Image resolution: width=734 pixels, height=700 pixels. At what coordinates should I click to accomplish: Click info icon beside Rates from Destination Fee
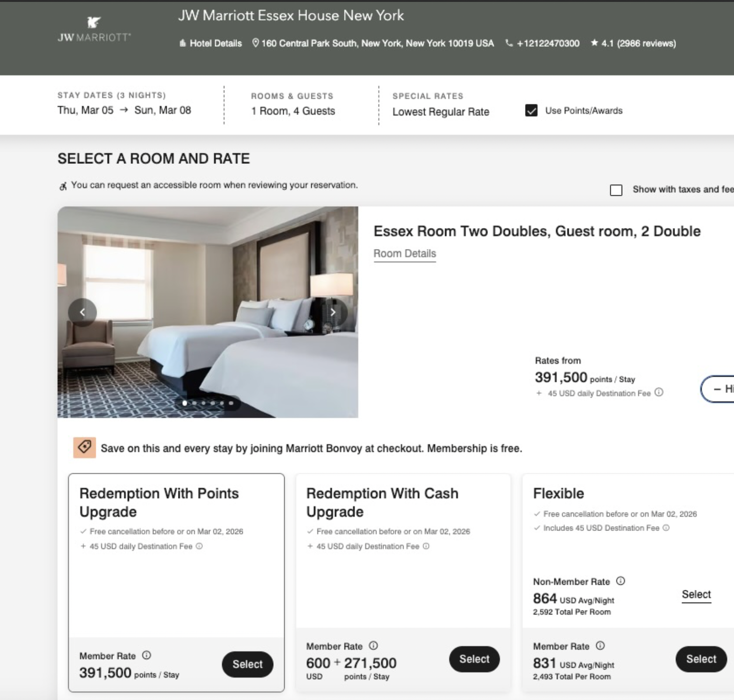pos(659,392)
